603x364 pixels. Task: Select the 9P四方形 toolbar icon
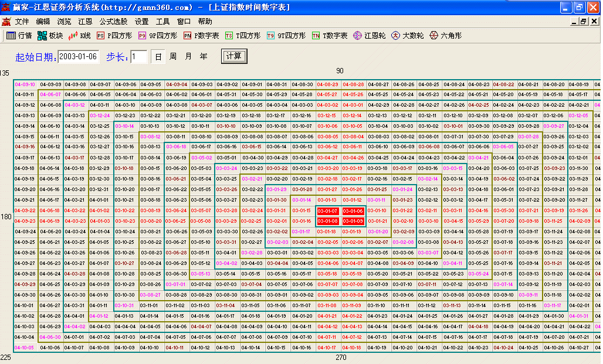pos(157,36)
